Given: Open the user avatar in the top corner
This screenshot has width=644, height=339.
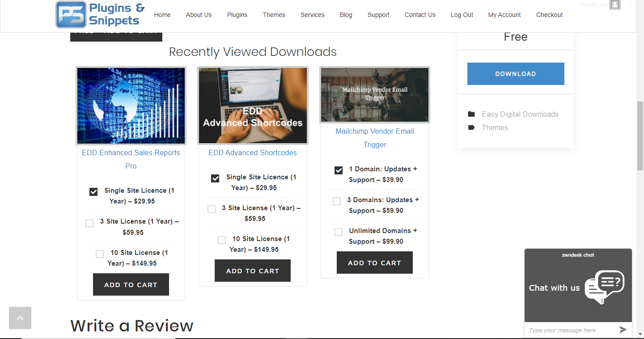Looking at the screenshot, I should [x=615, y=4].
